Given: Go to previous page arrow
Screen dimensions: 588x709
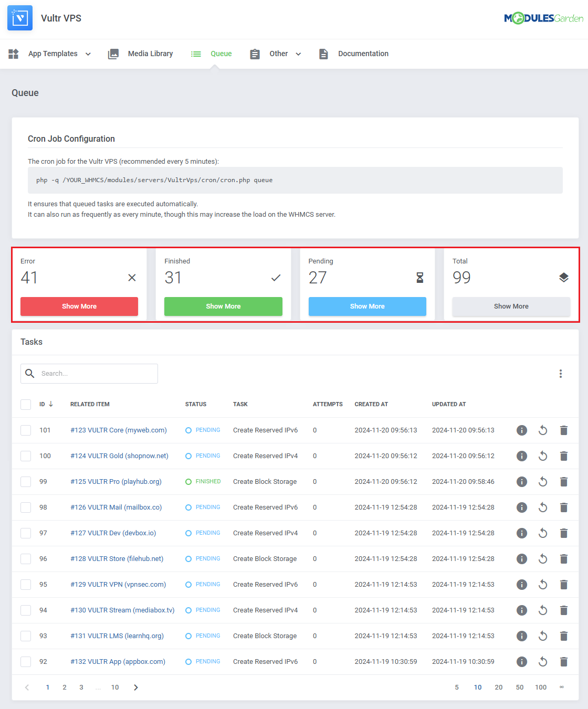Looking at the screenshot, I should coord(27,687).
